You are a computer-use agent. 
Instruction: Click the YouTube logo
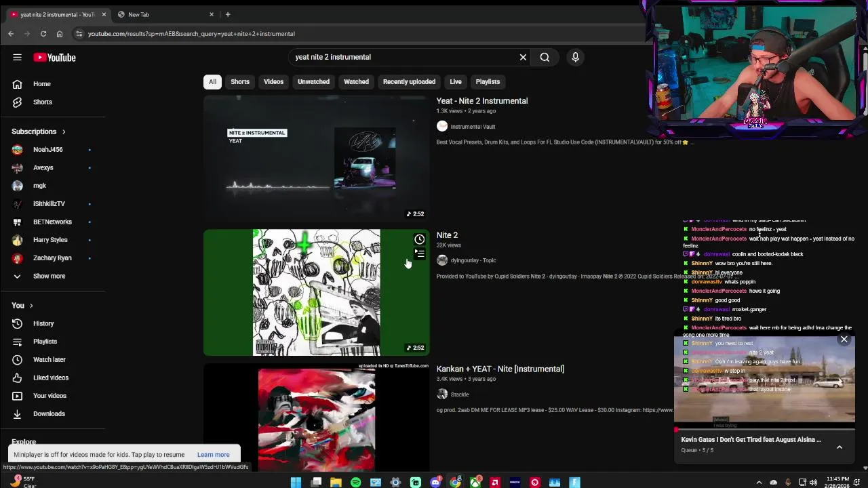[x=54, y=58]
